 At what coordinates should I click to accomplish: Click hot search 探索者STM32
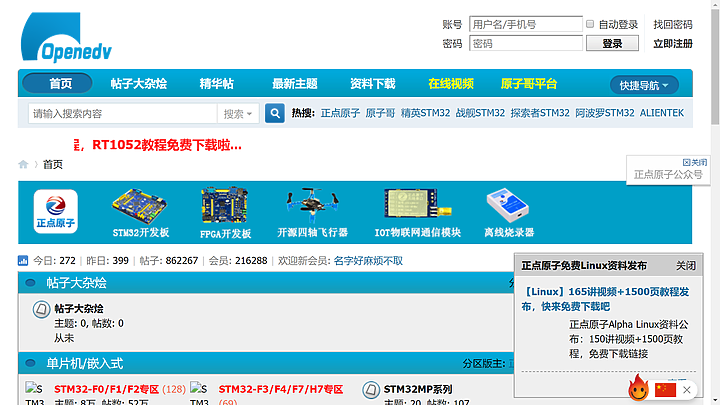(540, 113)
